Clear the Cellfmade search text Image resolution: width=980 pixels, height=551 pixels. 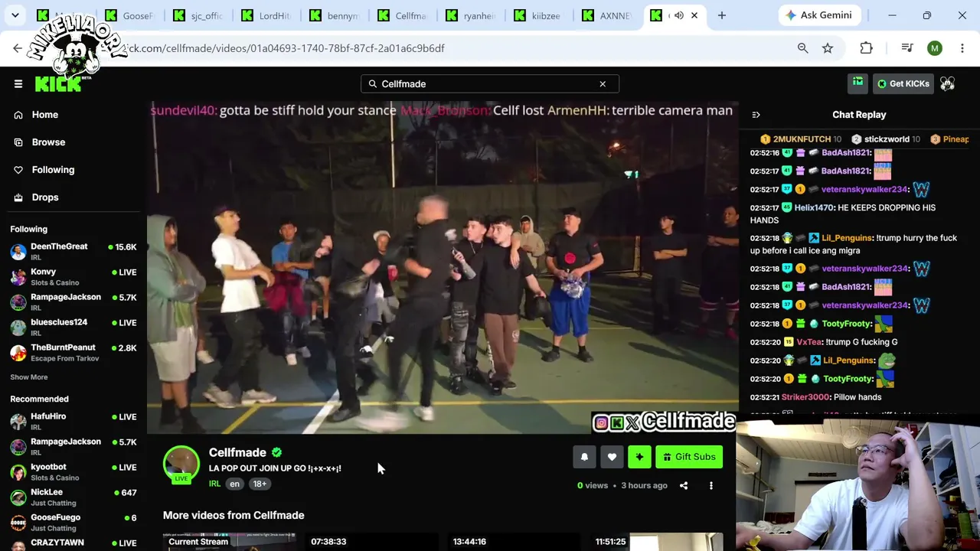click(603, 84)
